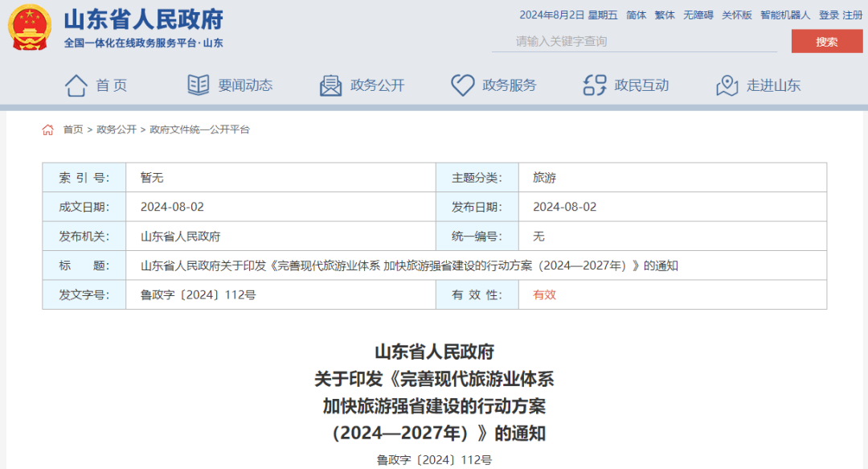868x469 pixels.
Task: Click breadcrumb 政务公开 link
Action: (117, 130)
